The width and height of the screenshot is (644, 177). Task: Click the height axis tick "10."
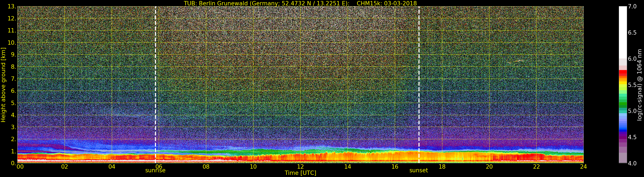click(12, 43)
